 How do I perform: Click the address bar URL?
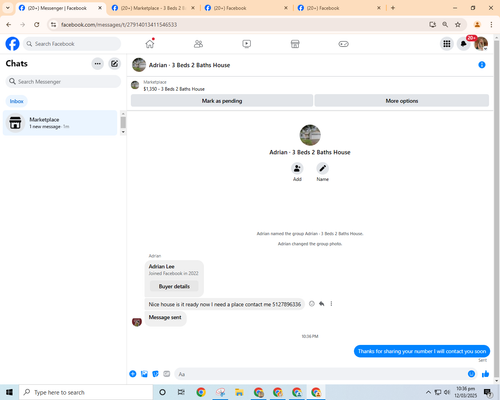[x=119, y=25]
